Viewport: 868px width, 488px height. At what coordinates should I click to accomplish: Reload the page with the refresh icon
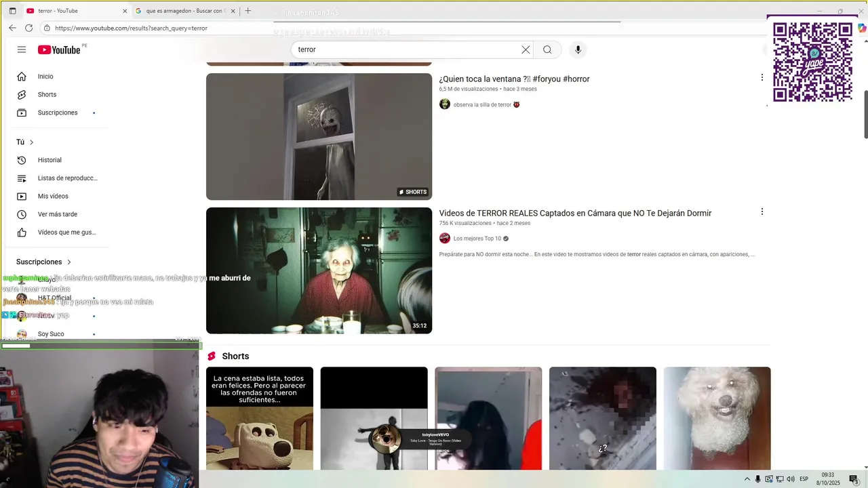point(28,28)
